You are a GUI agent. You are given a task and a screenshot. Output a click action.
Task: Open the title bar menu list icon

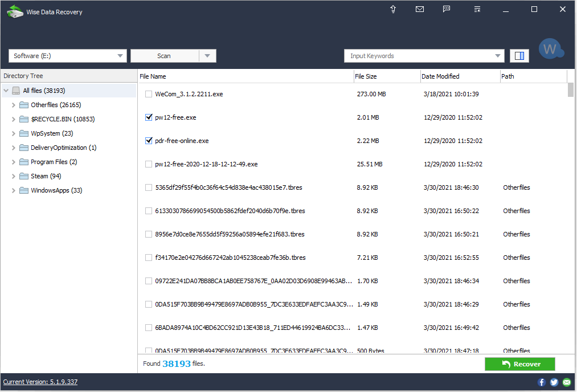click(477, 9)
